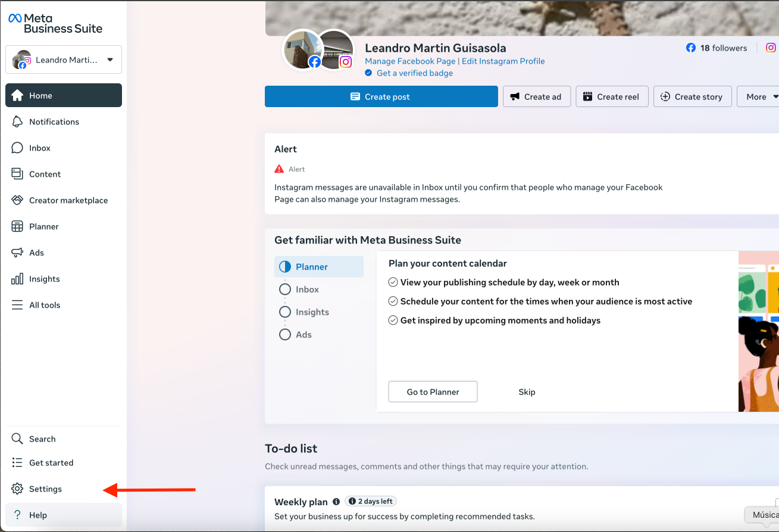
Task: Click the Planner illustration image
Action: pos(759,331)
